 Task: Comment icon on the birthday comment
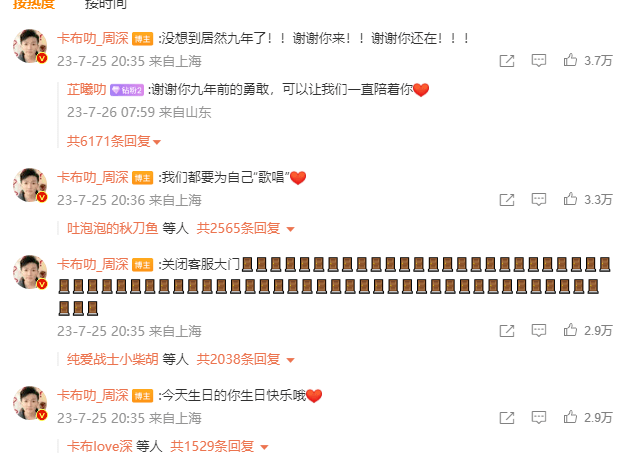pyautogui.click(x=538, y=417)
